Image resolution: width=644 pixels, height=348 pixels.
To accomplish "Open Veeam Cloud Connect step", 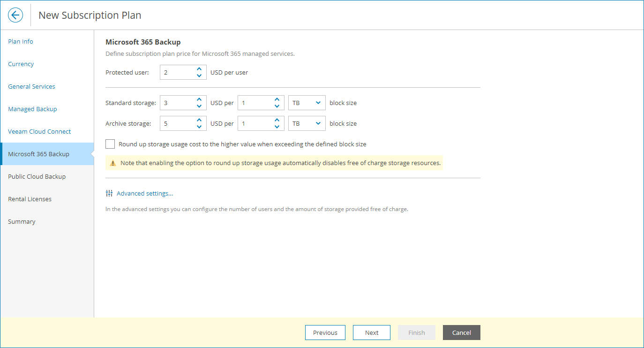I will (39, 131).
